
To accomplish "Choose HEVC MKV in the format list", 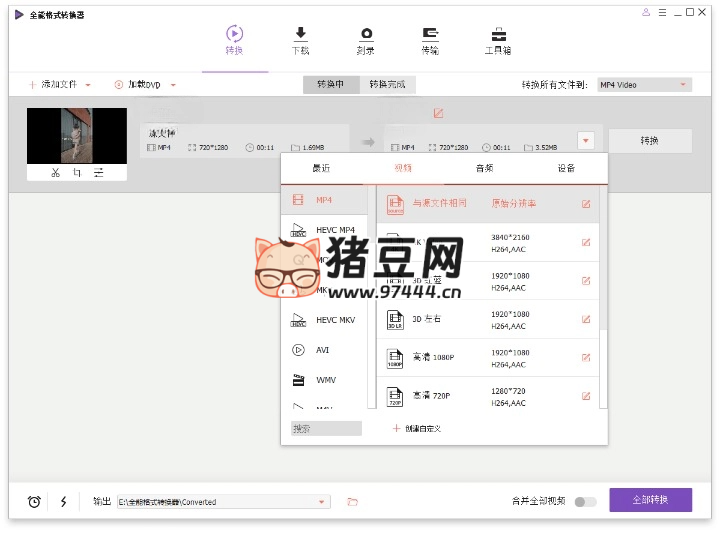I will 324,320.
